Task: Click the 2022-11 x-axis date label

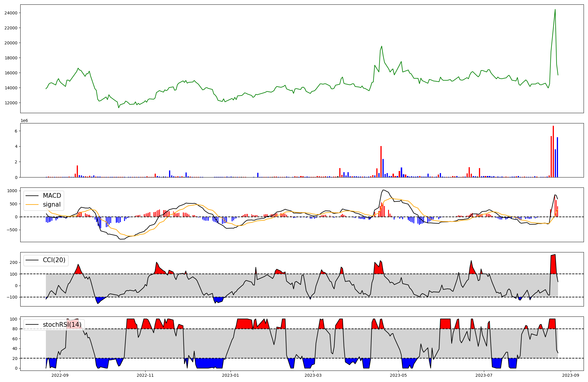Action: click(x=145, y=375)
